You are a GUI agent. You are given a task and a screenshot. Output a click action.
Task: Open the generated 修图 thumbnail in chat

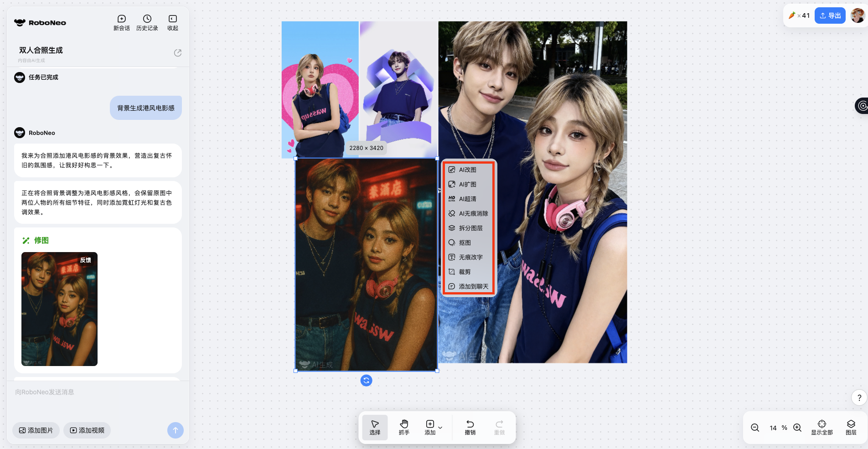[x=59, y=309]
